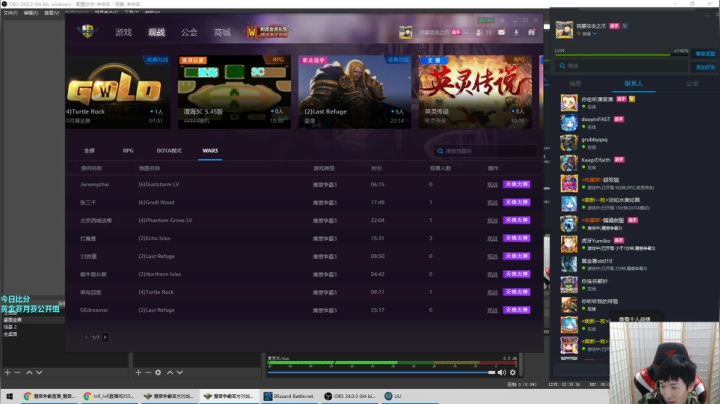
Task: Click OBS sources remove minus icon
Action: (148, 372)
